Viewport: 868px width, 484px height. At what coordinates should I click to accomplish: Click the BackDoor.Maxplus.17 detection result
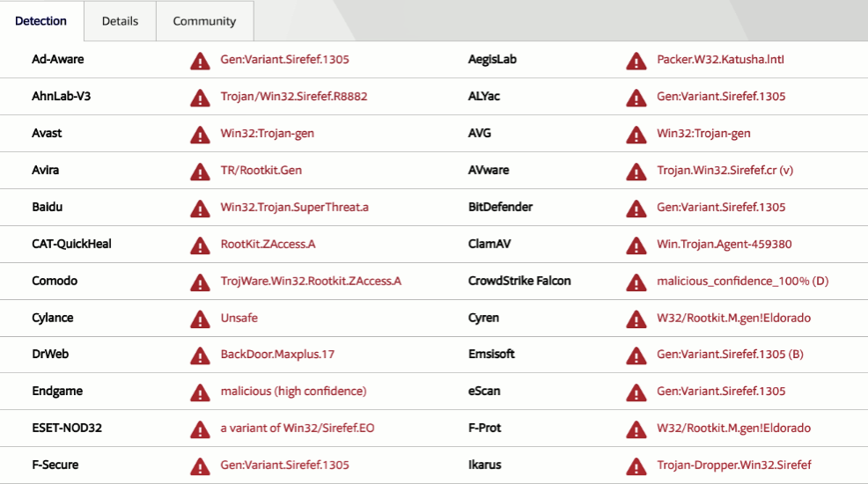pos(277,355)
